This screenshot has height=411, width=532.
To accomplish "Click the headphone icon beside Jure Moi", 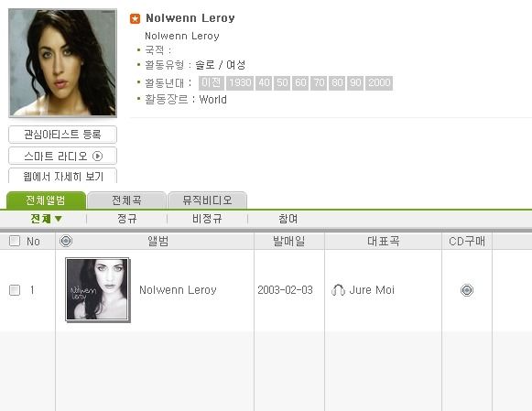I will click(x=338, y=290).
